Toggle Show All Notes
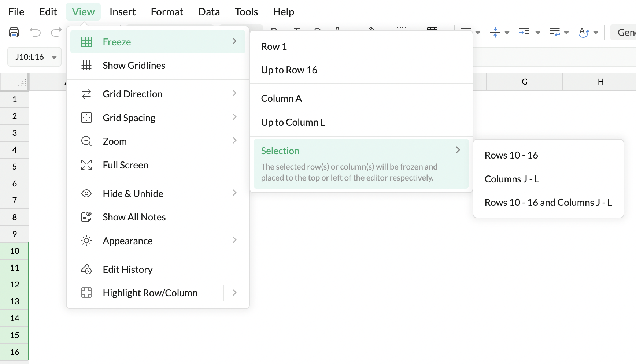 tap(134, 217)
